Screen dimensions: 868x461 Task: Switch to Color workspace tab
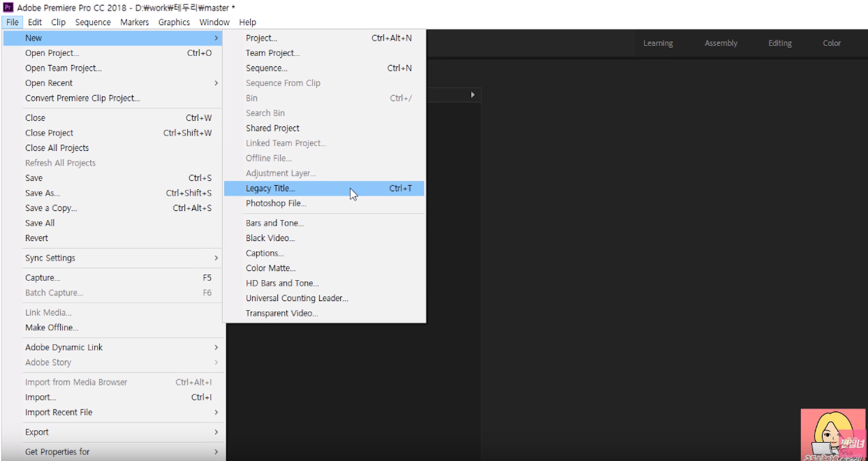[832, 43]
